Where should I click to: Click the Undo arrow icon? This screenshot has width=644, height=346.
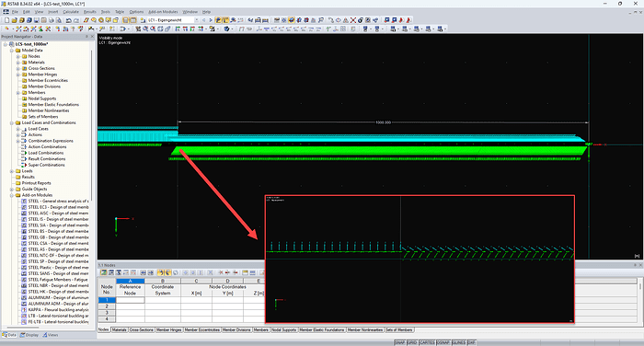coord(69,20)
